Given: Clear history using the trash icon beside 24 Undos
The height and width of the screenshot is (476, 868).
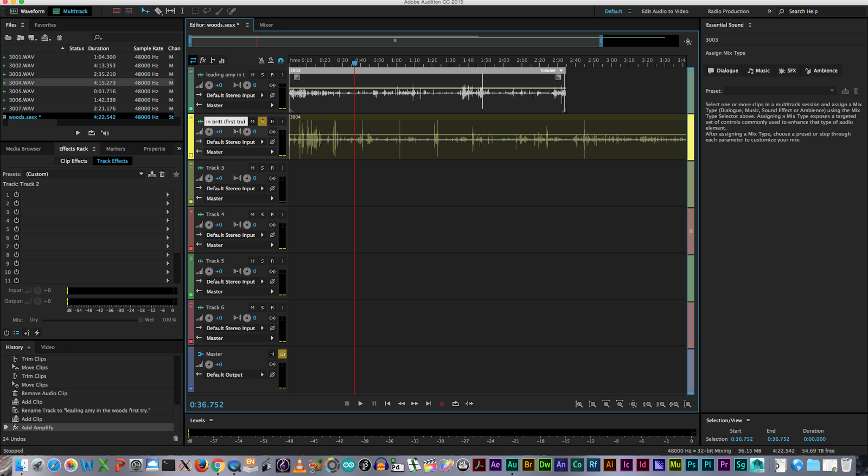Looking at the screenshot, I should [175, 439].
